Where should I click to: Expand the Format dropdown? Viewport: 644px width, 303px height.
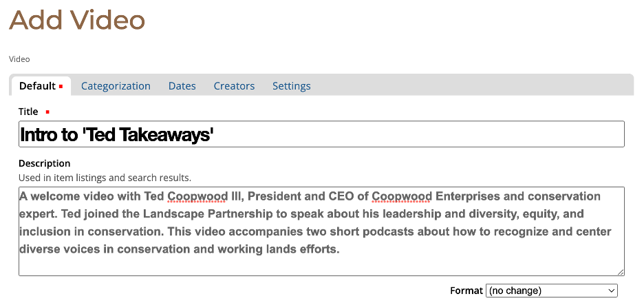tap(552, 291)
